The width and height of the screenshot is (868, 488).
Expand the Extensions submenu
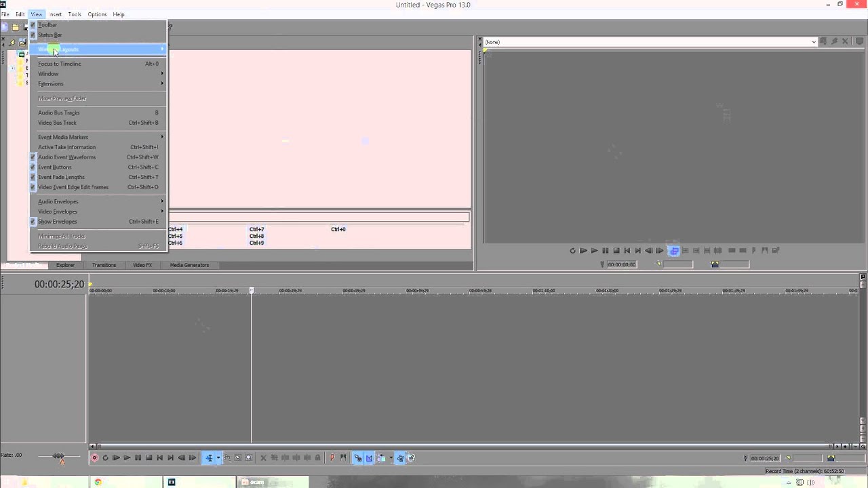(98, 84)
